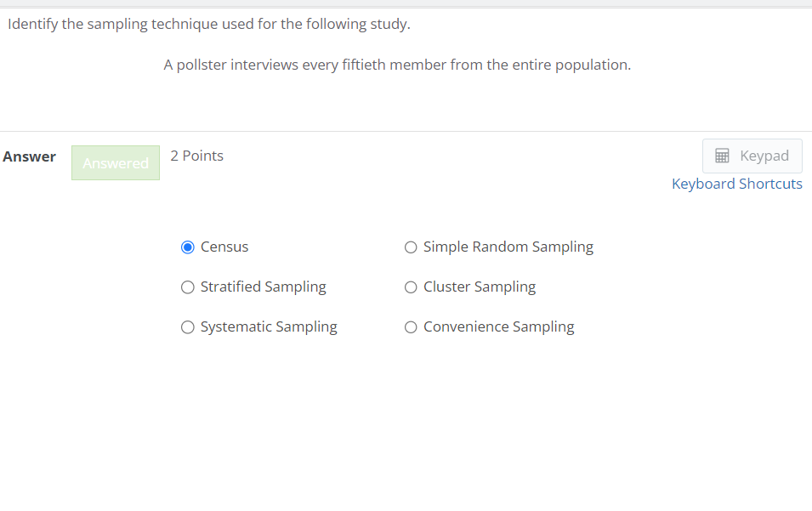Open the Keypad panel
The width and height of the screenshot is (812, 511).
point(752,156)
